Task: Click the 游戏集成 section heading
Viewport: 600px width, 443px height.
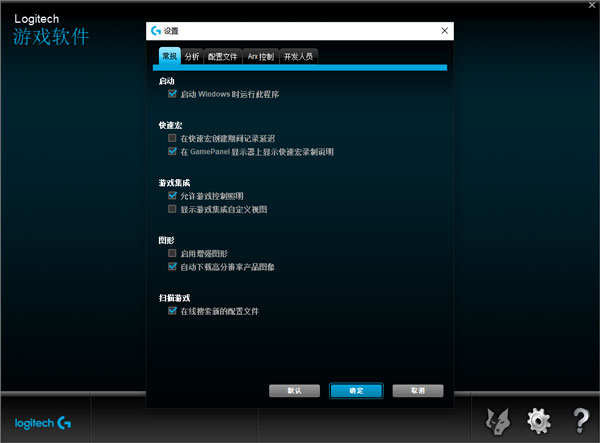Action: point(174,182)
